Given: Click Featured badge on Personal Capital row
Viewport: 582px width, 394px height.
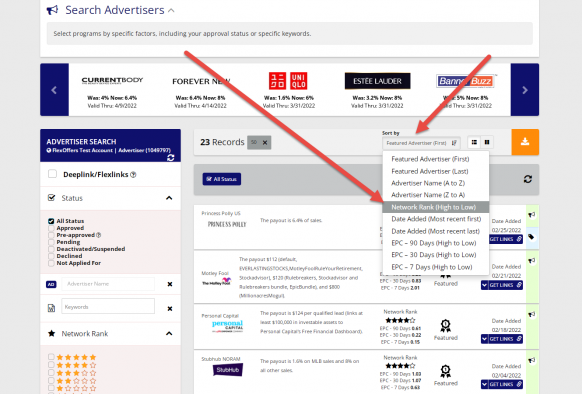Looking at the screenshot, I should pyautogui.click(x=445, y=330).
